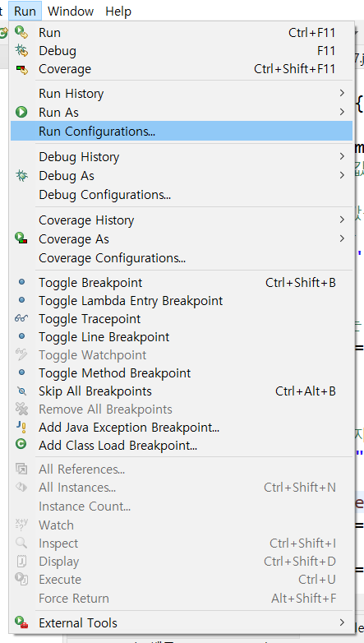This screenshot has width=364, height=643.
Task: Click the Coverage icon entry
Action: tap(21, 69)
